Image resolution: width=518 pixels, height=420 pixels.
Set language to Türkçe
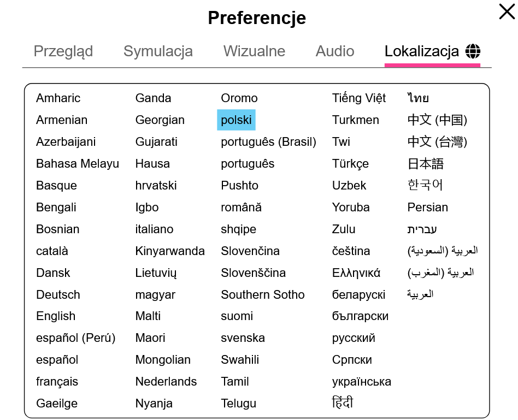(350, 164)
